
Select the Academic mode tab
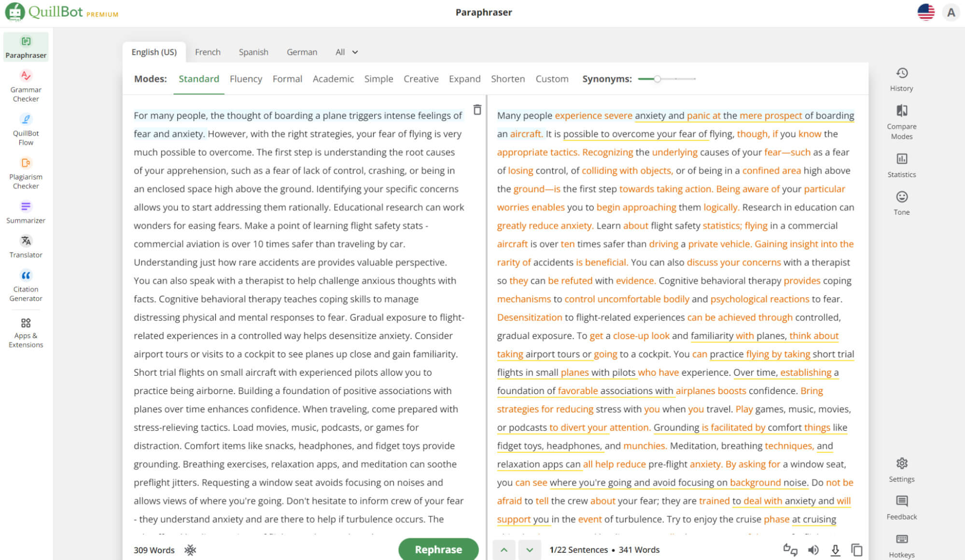pyautogui.click(x=333, y=79)
